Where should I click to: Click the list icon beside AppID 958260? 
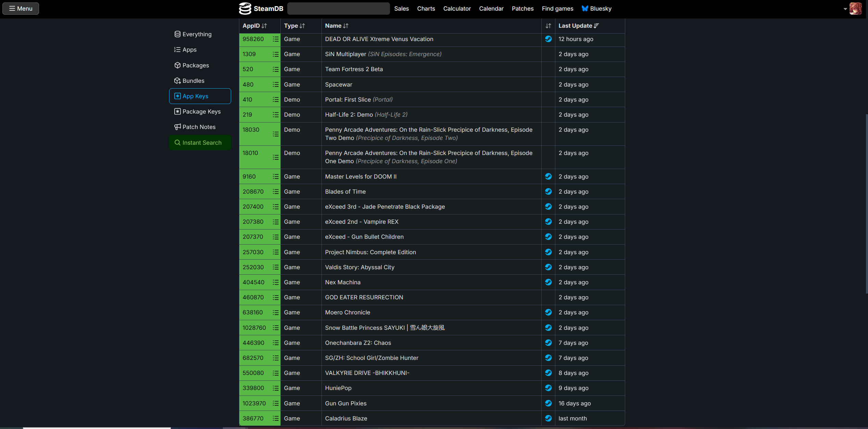tap(276, 39)
